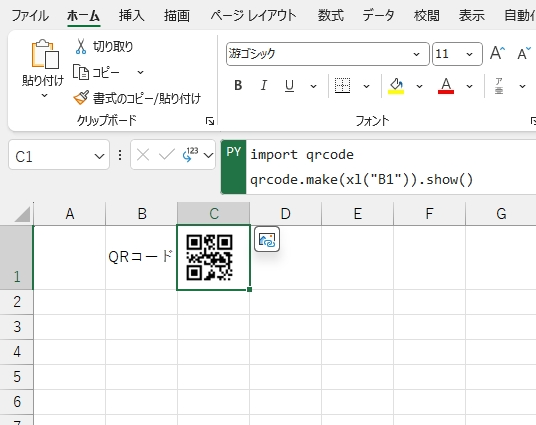Image resolution: width=536 pixels, height=425 pixels.
Task: Select cell B1 containing QRコード
Action: point(142,257)
